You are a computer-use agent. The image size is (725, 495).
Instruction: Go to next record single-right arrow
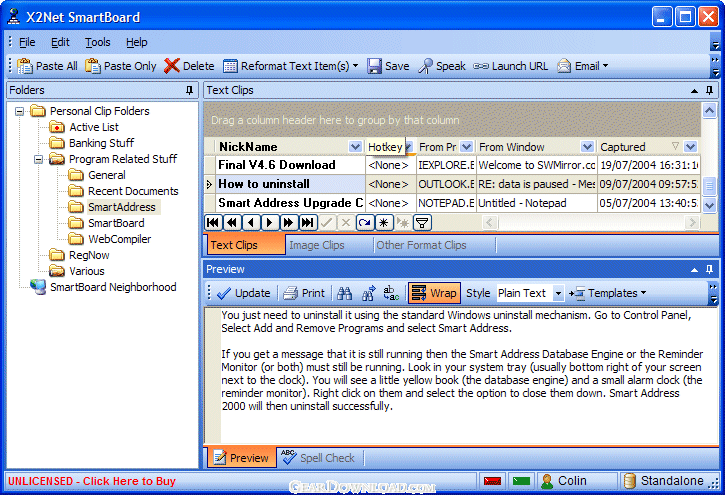pyautogui.click(x=270, y=223)
